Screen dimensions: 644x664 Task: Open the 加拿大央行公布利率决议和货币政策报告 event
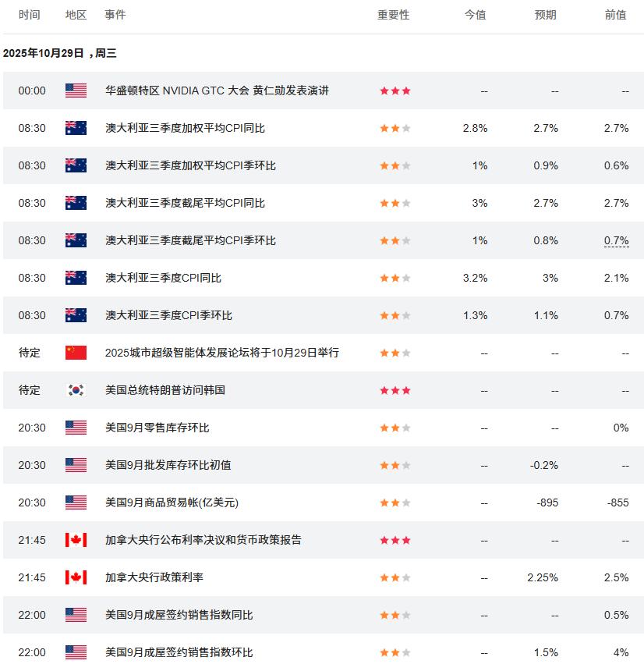pyautogui.click(x=203, y=540)
